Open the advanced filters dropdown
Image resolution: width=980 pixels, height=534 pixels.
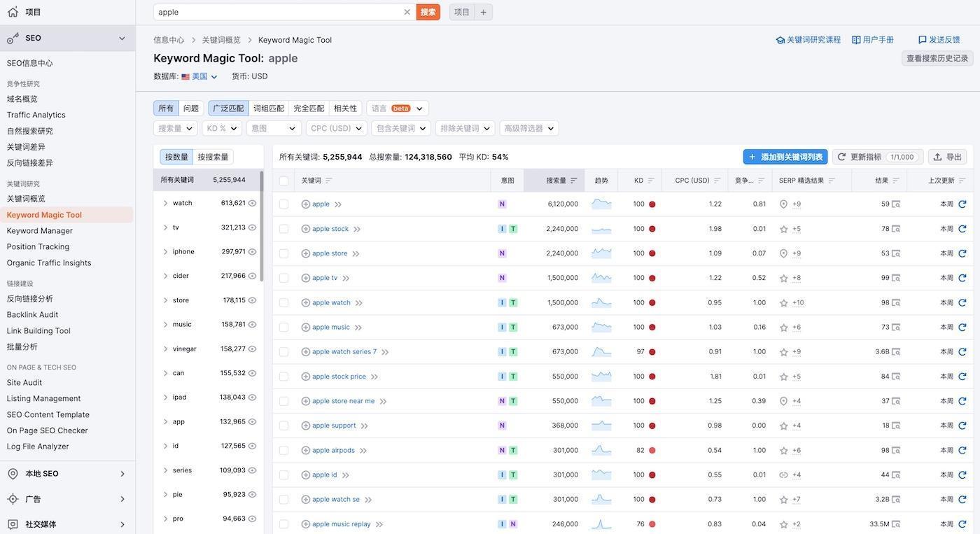(528, 128)
